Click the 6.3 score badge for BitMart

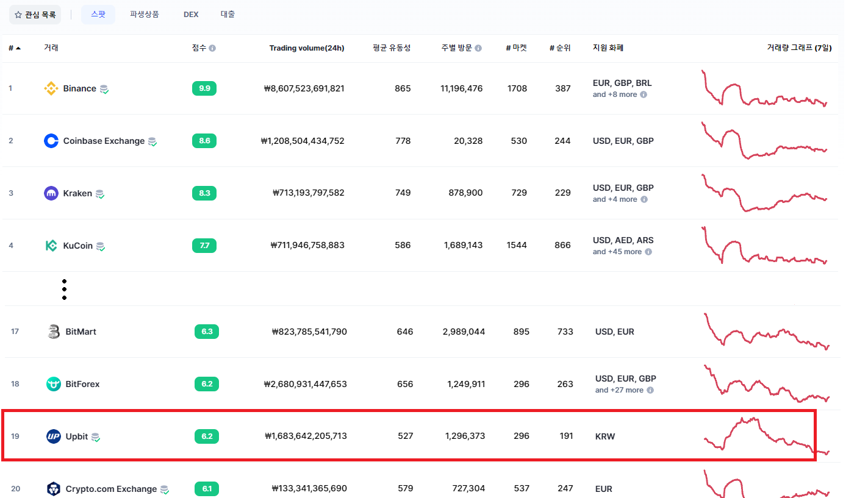[x=207, y=332]
